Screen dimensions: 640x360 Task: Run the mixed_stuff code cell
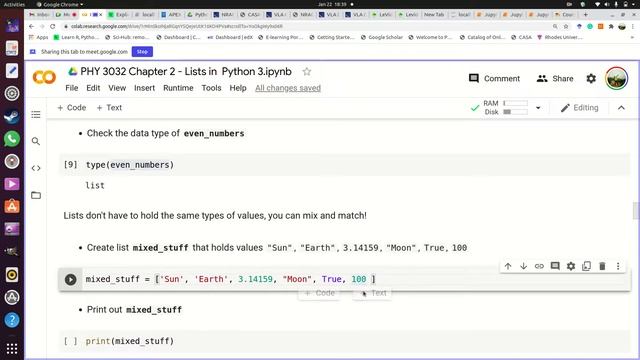[70, 280]
